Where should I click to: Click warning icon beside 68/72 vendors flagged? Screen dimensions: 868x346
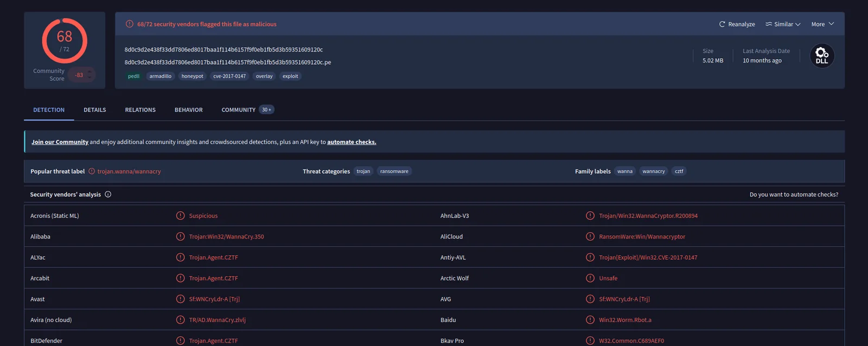pos(130,24)
